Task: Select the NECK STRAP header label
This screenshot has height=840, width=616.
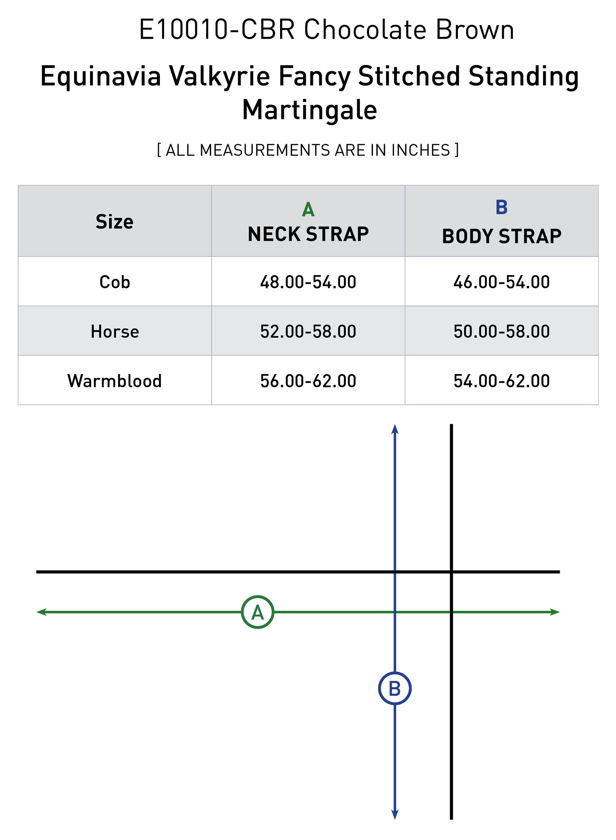Action: tap(308, 234)
